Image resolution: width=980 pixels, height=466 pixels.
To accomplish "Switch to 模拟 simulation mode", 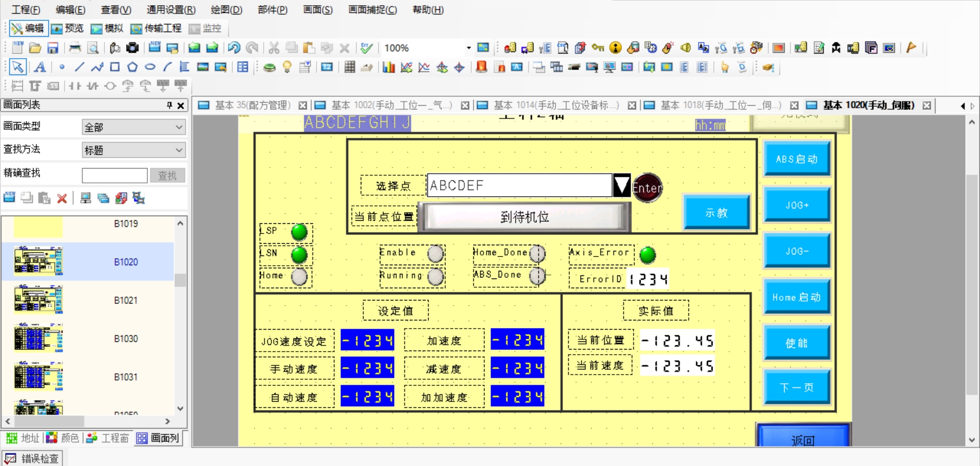I will pos(107,29).
